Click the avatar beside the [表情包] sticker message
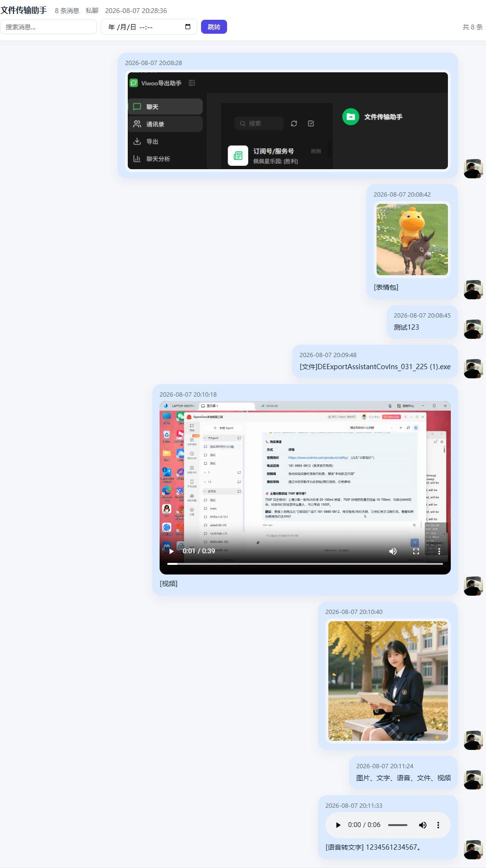The image size is (486, 868). point(473,290)
